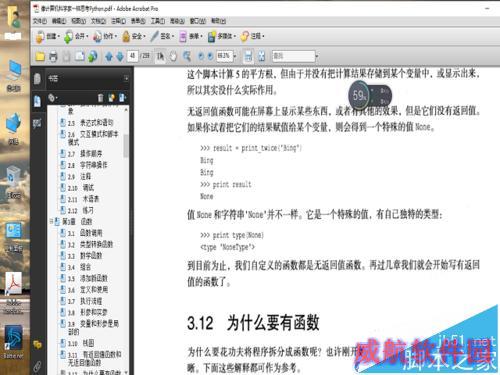Open the signatures panel icon in the sidebar
The height and width of the screenshot is (375, 500).
(37, 124)
